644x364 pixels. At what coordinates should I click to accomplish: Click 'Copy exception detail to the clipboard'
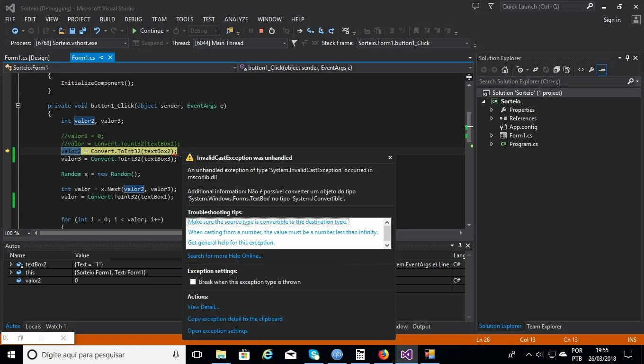click(x=235, y=319)
